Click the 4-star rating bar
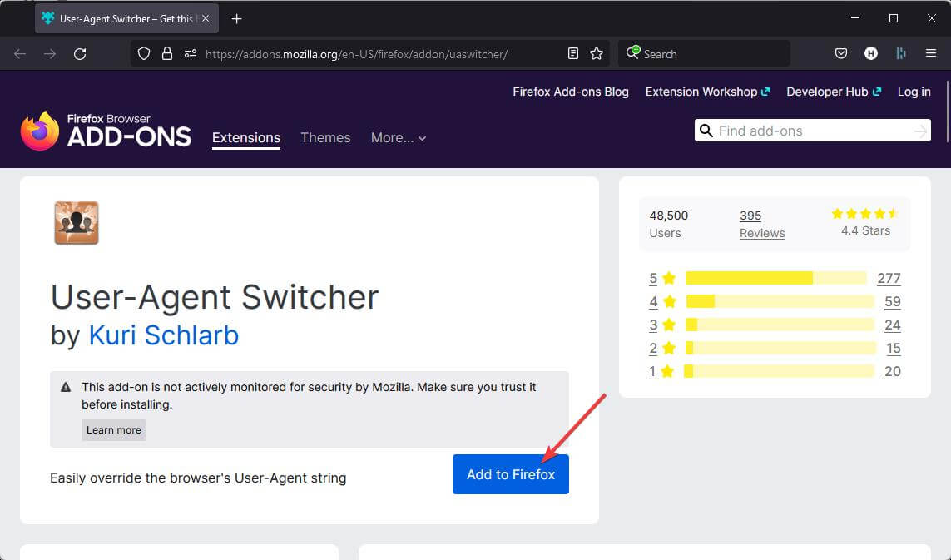The image size is (951, 560). (780, 301)
